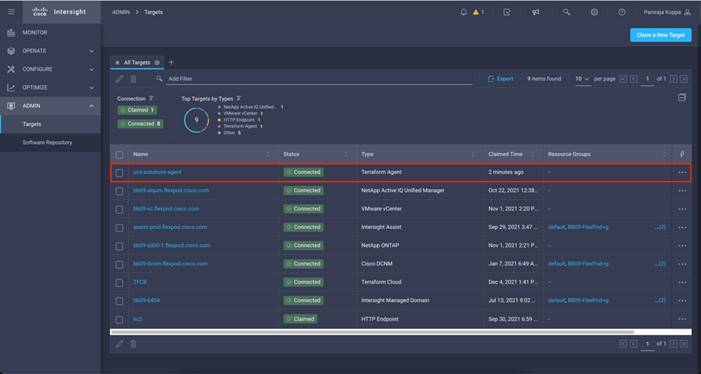
Task: Select the Terraform Cloud row checkbox
Action: point(119,283)
